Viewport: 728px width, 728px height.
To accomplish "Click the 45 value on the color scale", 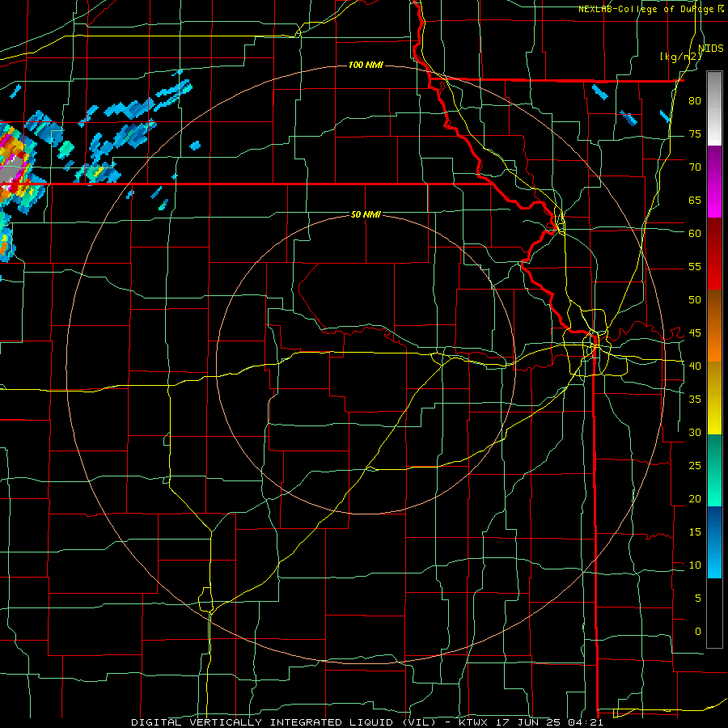I will click(x=695, y=333).
